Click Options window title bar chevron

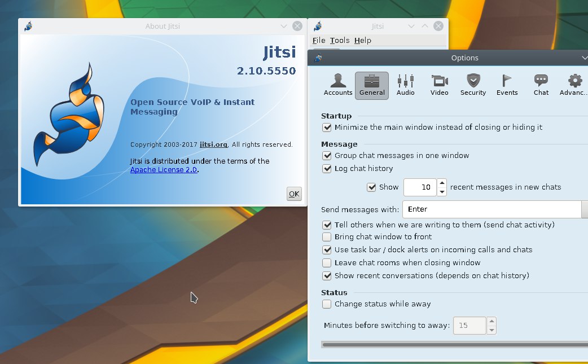click(584, 58)
